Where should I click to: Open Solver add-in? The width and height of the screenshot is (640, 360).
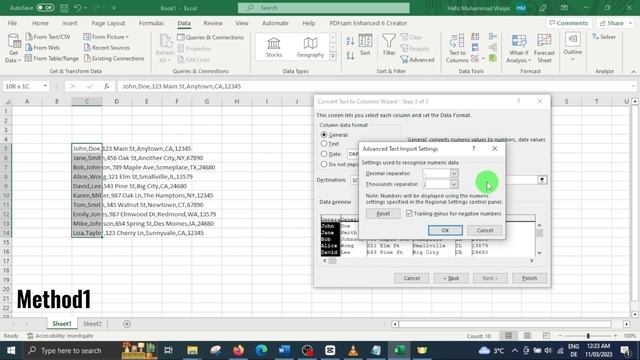(x=604, y=37)
